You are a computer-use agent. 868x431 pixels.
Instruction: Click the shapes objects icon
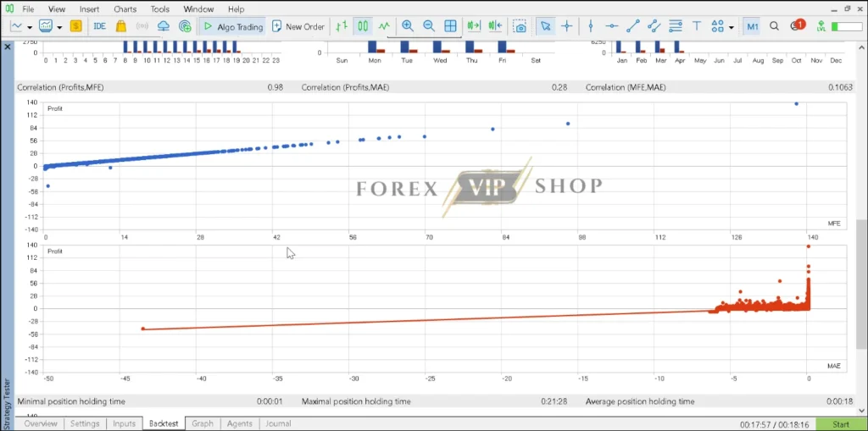click(717, 26)
